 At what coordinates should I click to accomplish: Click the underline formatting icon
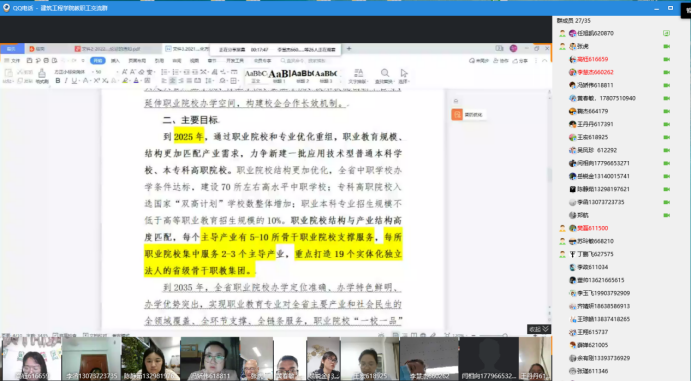click(x=74, y=81)
